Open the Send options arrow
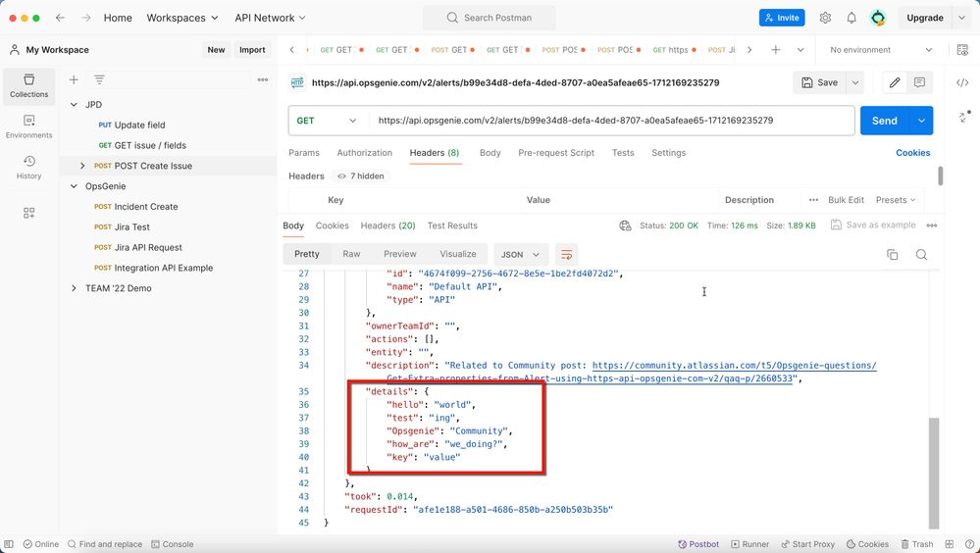Screen dimensions: 980x553 tap(921, 121)
